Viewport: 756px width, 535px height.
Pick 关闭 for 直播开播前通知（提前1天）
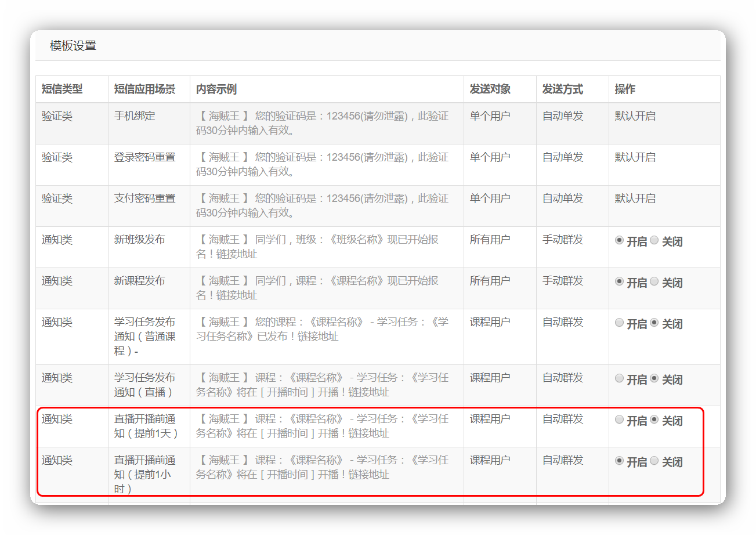point(654,420)
